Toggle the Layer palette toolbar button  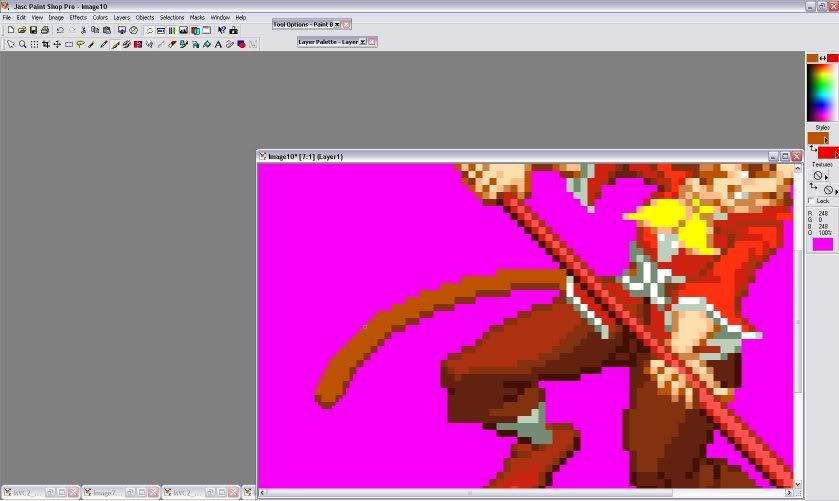[x=195, y=30]
